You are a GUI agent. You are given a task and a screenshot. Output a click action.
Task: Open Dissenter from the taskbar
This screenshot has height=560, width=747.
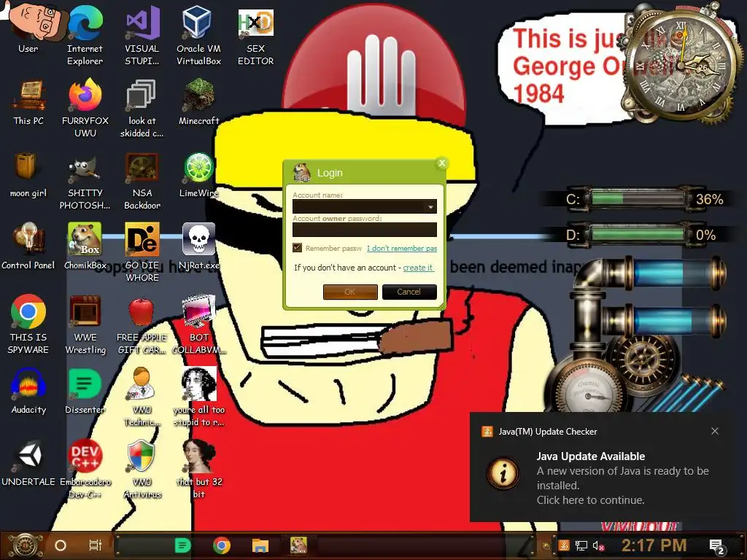[183, 545]
